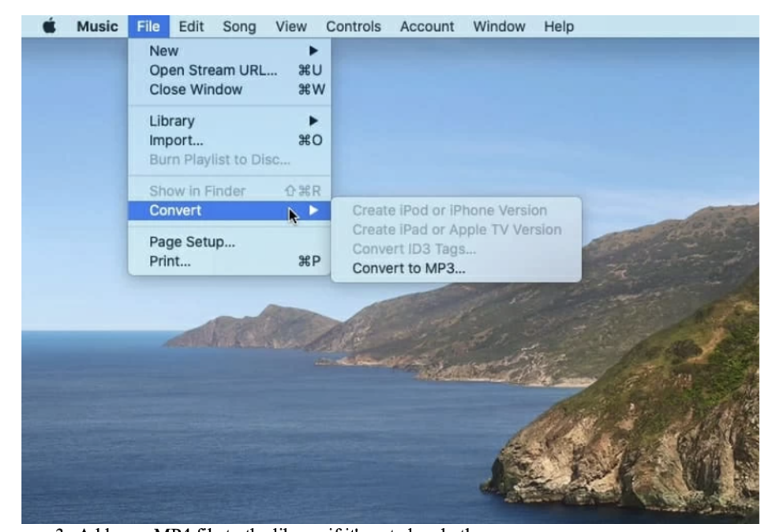772x532 pixels.
Task: Open the Song menu
Action: (239, 27)
